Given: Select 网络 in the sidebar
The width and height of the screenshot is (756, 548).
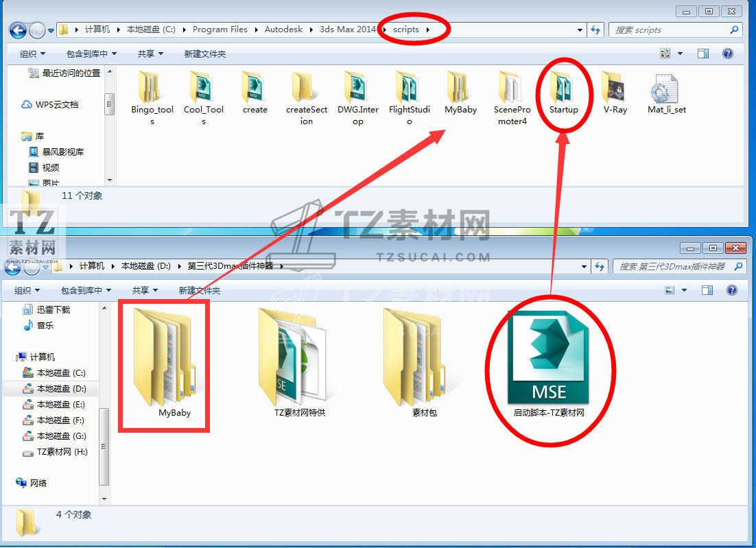Looking at the screenshot, I should coord(32,483).
